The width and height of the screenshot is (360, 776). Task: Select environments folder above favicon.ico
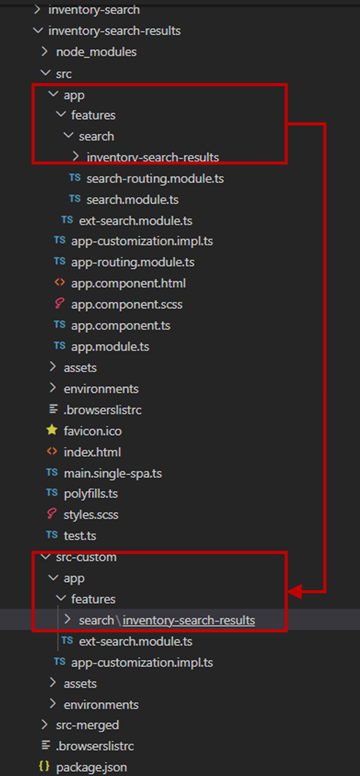(101, 388)
